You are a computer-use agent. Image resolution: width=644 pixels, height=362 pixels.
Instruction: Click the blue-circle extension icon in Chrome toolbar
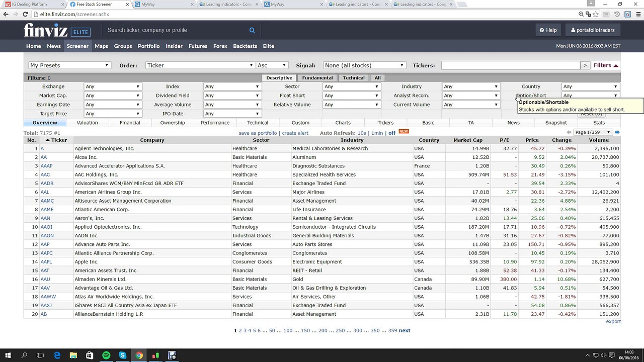click(627, 15)
